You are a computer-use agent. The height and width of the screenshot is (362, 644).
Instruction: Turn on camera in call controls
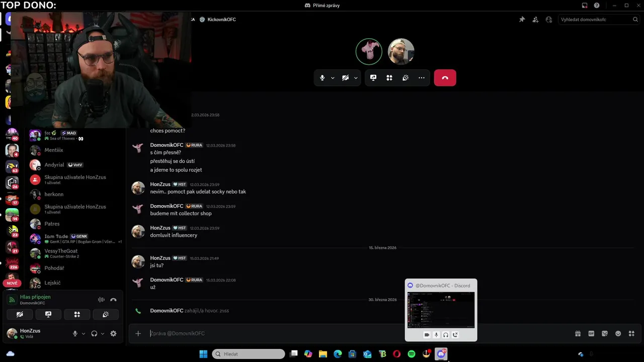click(345, 78)
